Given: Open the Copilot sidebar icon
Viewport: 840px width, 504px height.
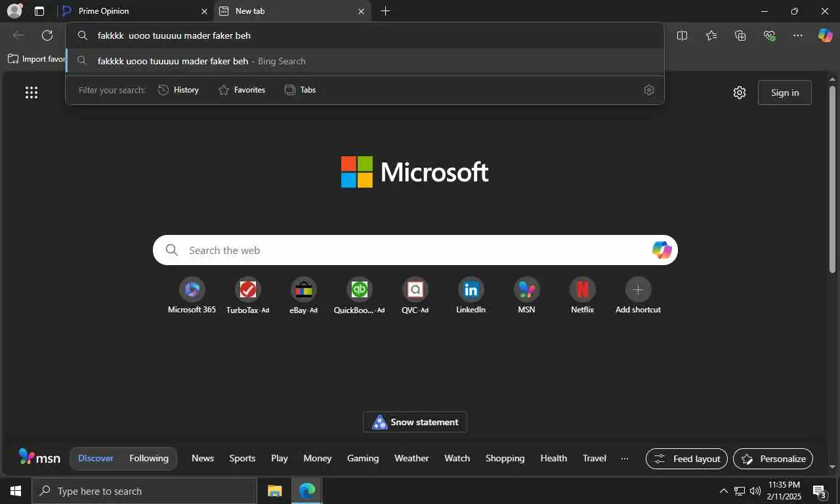Looking at the screenshot, I should [x=825, y=35].
